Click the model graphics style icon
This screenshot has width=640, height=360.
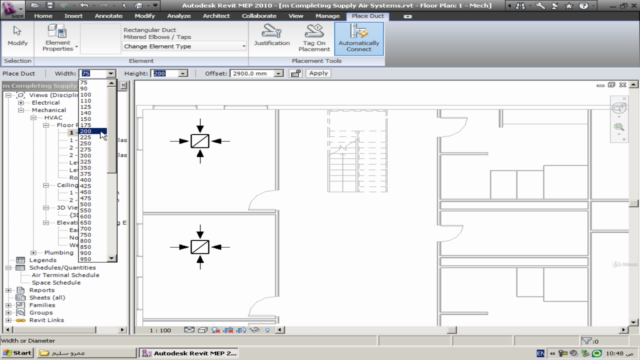pyautogui.click(x=202, y=330)
